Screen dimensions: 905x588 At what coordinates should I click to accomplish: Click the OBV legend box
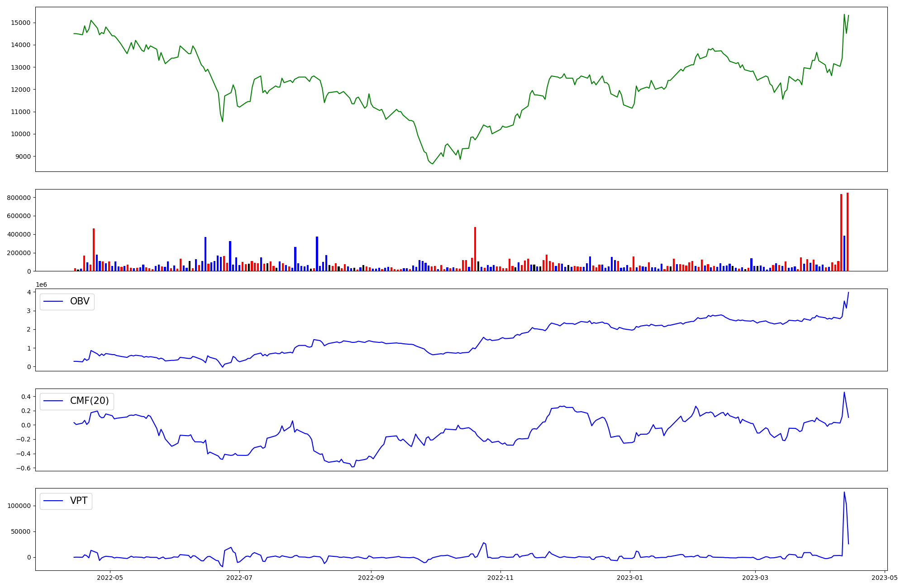coord(67,301)
